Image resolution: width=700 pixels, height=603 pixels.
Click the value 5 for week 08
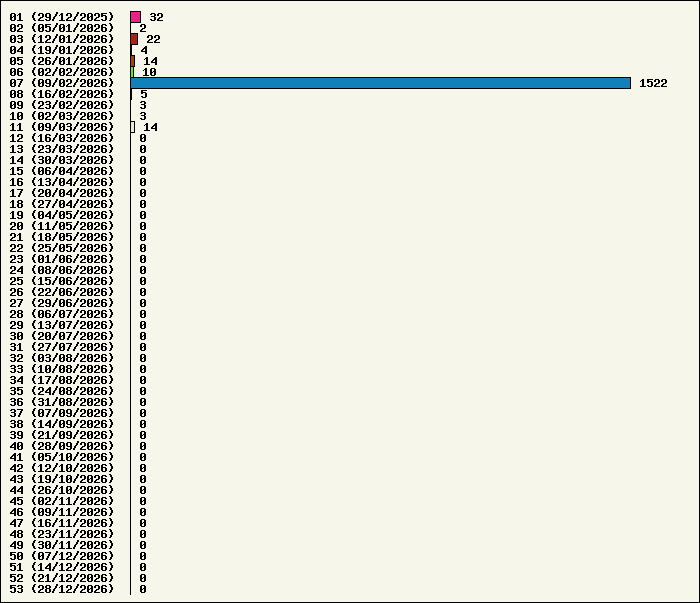(143, 94)
